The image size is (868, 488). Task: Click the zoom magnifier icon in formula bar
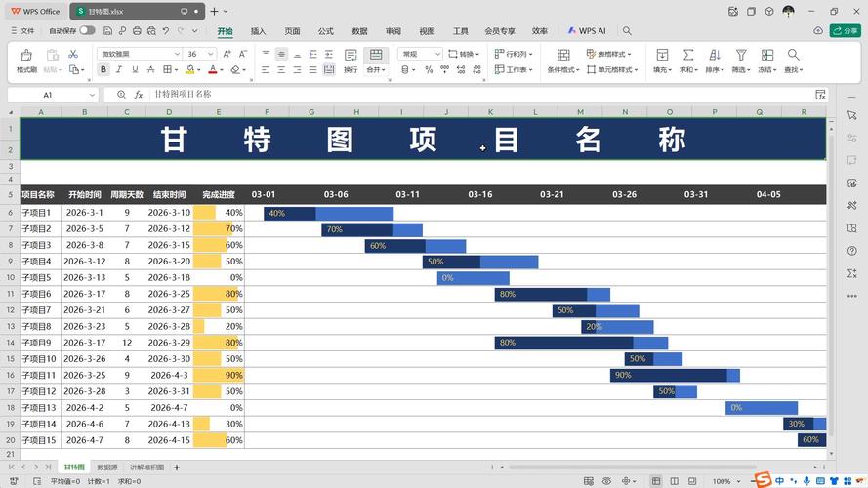(121, 95)
